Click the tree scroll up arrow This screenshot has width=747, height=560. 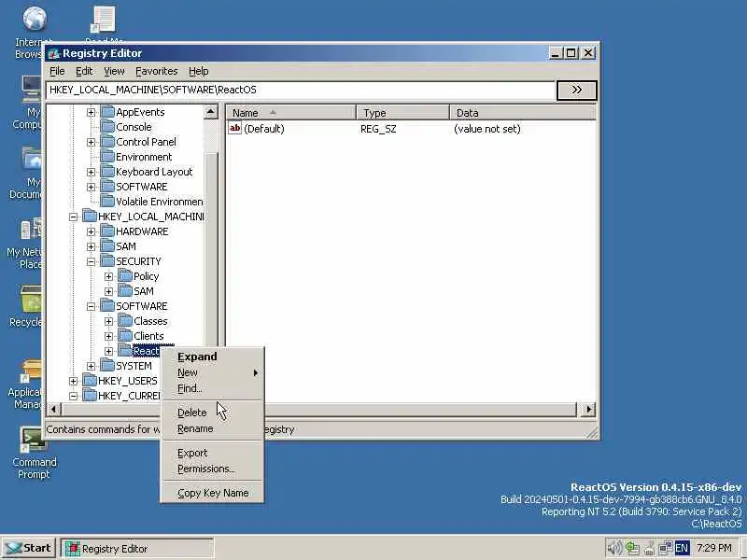click(211, 112)
